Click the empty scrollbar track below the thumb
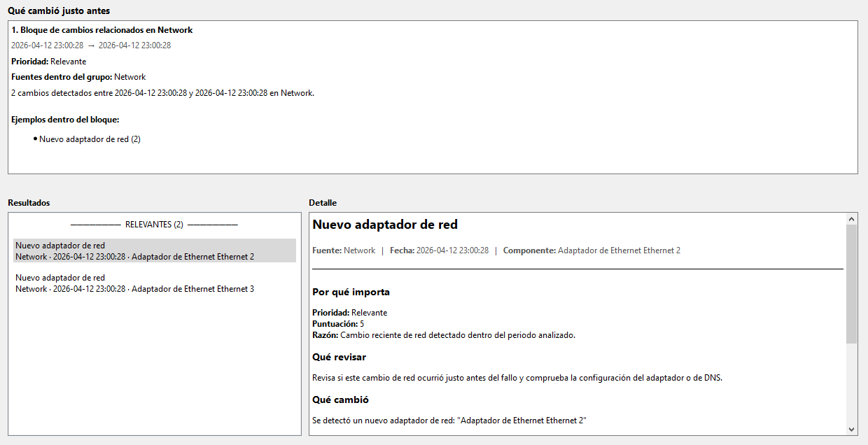This screenshot has width=868, height=445. tap(851, 383)
